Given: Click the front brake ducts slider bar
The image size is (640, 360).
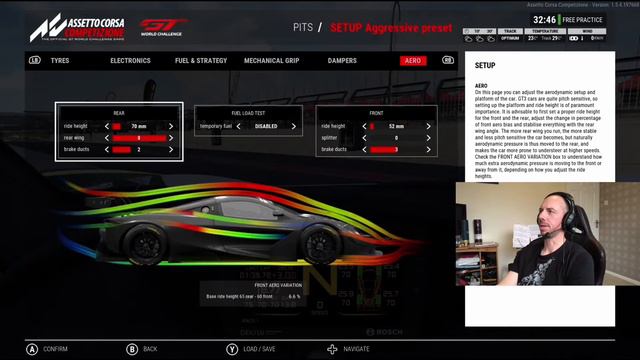Looking at the screenshot, I should pyautogui.click(x=396, y=149).
